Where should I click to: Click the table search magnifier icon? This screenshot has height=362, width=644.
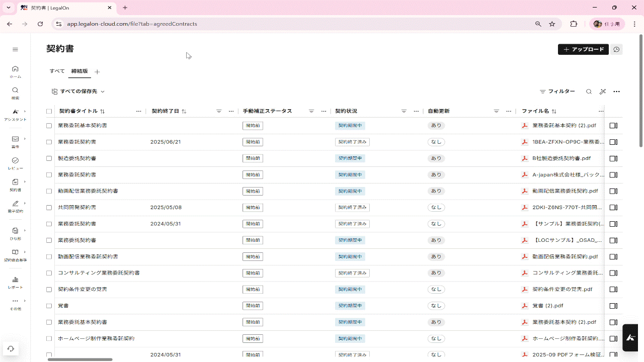pyautogui.click(x=589, y=92)
